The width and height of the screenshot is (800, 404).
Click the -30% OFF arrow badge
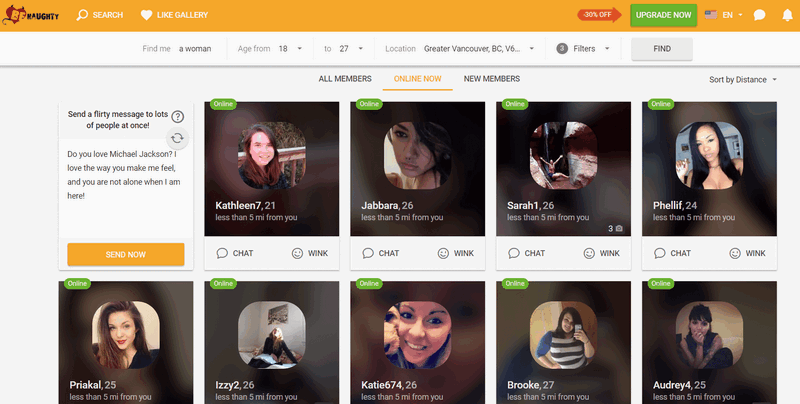tap(599, 15)
